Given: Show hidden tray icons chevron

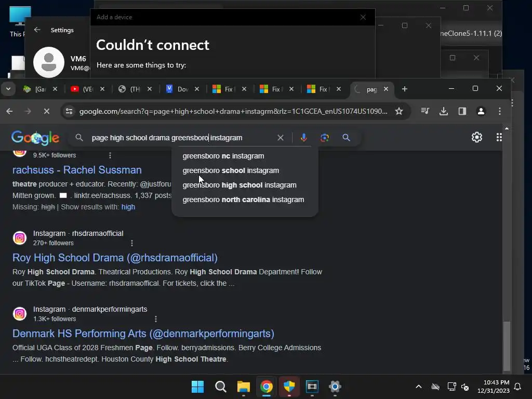Looking at the screenshot, I should click(419, 387).
